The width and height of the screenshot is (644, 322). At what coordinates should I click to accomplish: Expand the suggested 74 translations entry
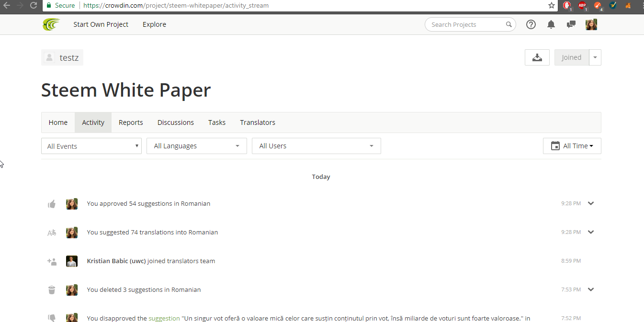pos(591,232)
